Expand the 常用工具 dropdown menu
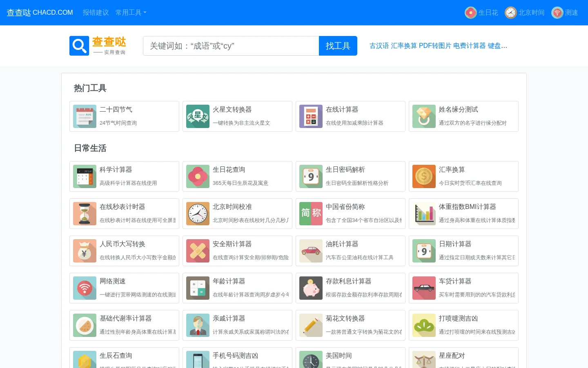Image resolution: width=588 pixels, height=368 pixels. (131, 13)
